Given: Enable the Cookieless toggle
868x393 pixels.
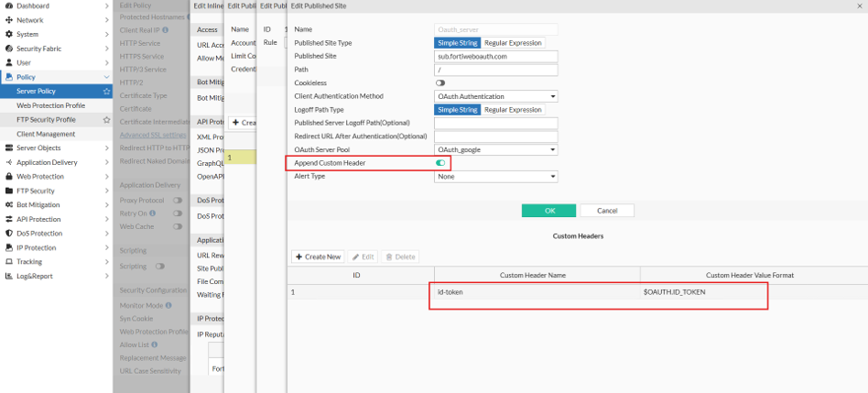Looking at the screenshot, I should tap(440, 82).
